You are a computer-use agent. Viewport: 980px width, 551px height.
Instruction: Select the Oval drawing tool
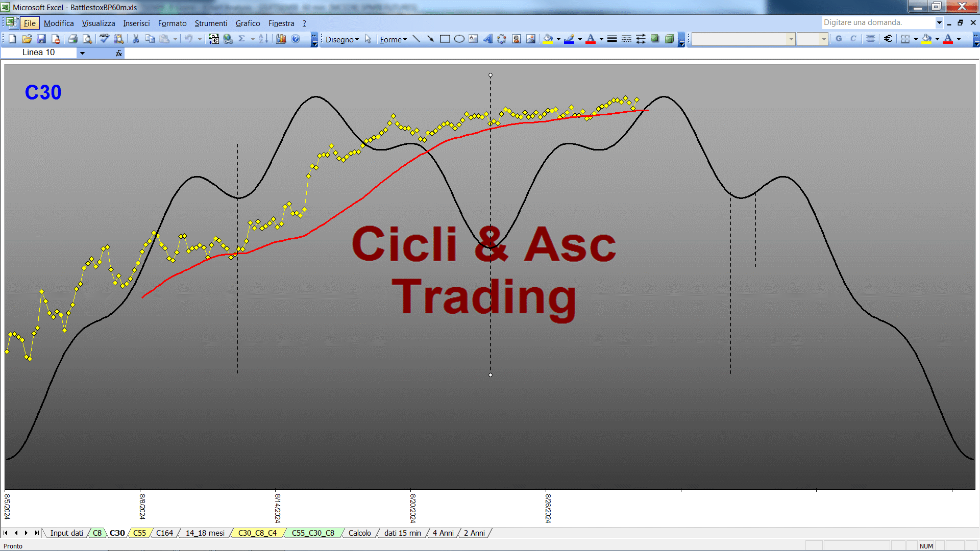[x=459, y=39]
